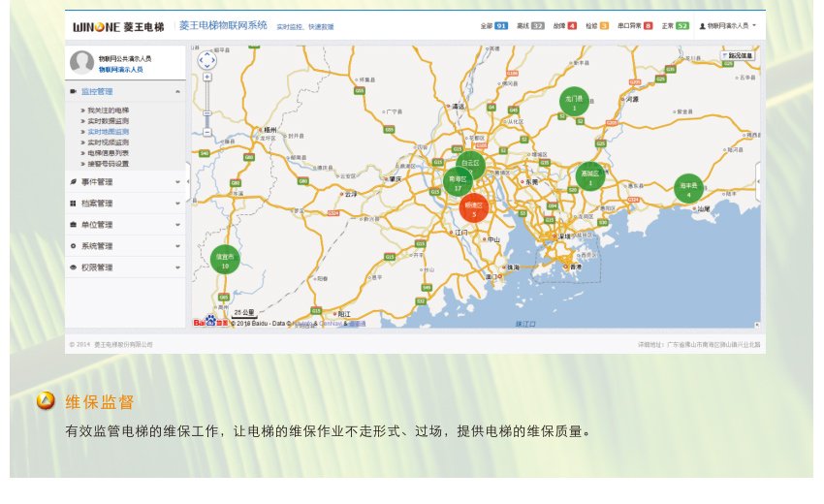Click the 菱王电梯物联网系统 title
The image size is (824, 504).
pyautogui.click(x=223, y=25)
